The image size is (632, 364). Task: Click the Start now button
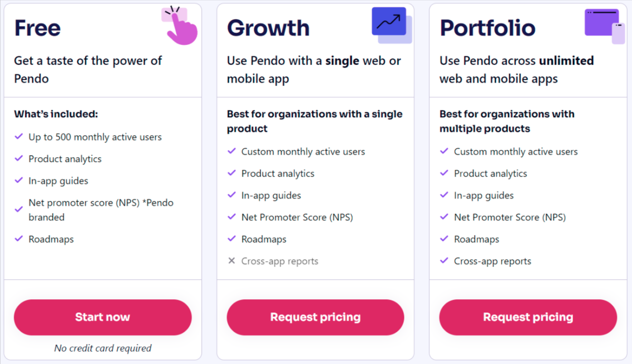click(103, 317)
